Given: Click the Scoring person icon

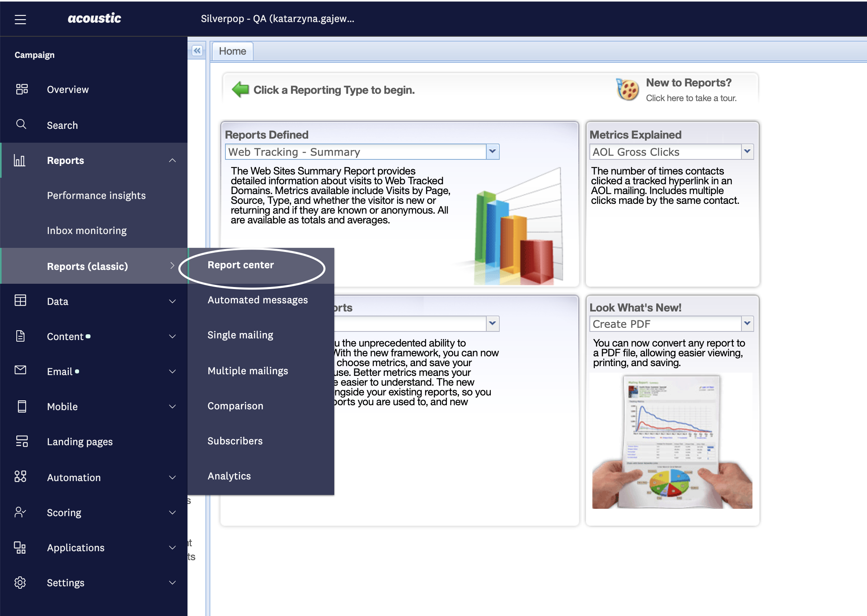Looking at the screenshot, I should tap(20, 512).
